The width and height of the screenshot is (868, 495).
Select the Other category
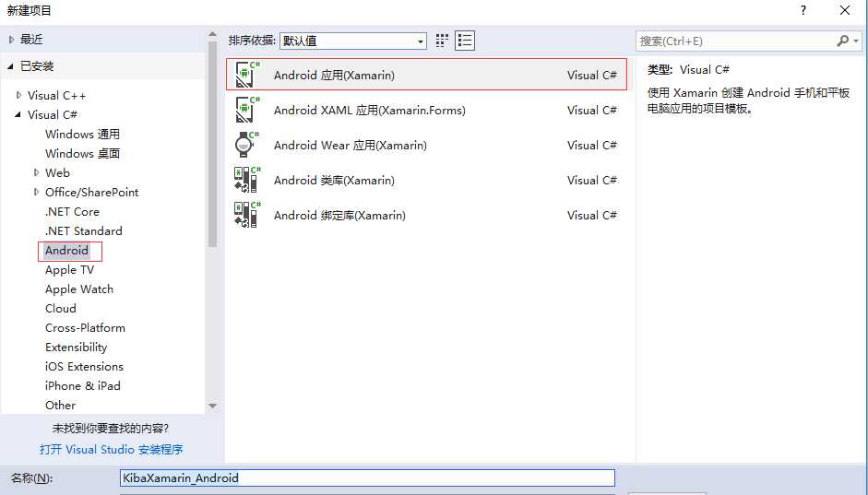click(60, 405)
